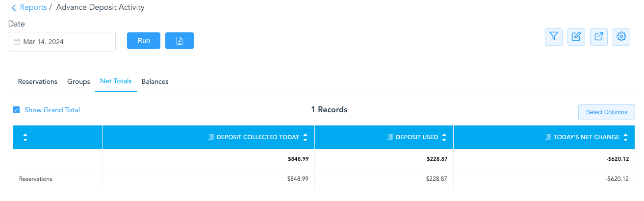Open Select Columns button
644x201 pixels.
coord(607,112)
